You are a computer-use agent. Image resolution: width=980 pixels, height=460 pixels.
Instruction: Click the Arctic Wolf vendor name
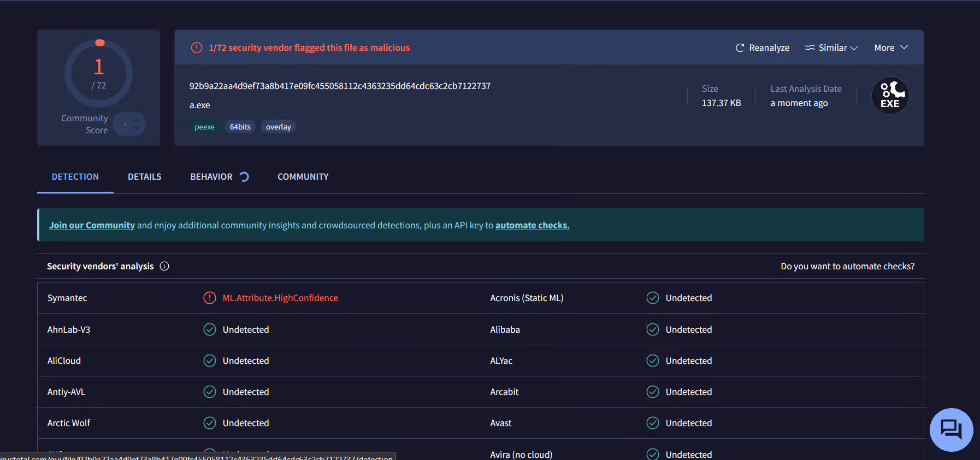point(69,423)
